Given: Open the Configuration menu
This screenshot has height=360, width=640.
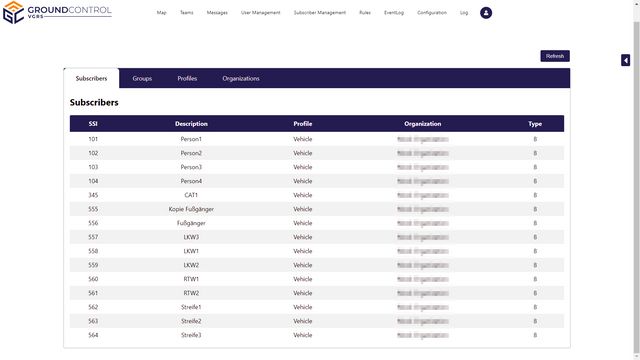Looking at the screenshot, I should point(432,13).
